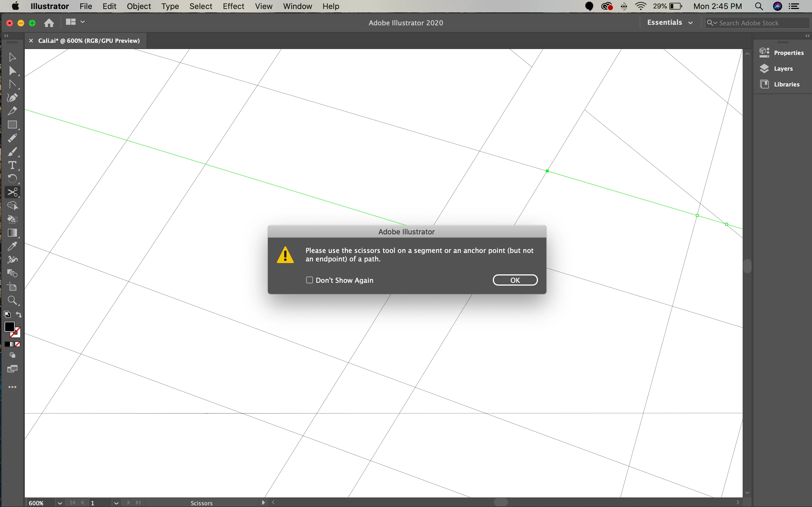Swap fill and stroke colors
Viewport: 812px width, 507px height.
click(19, 315)
